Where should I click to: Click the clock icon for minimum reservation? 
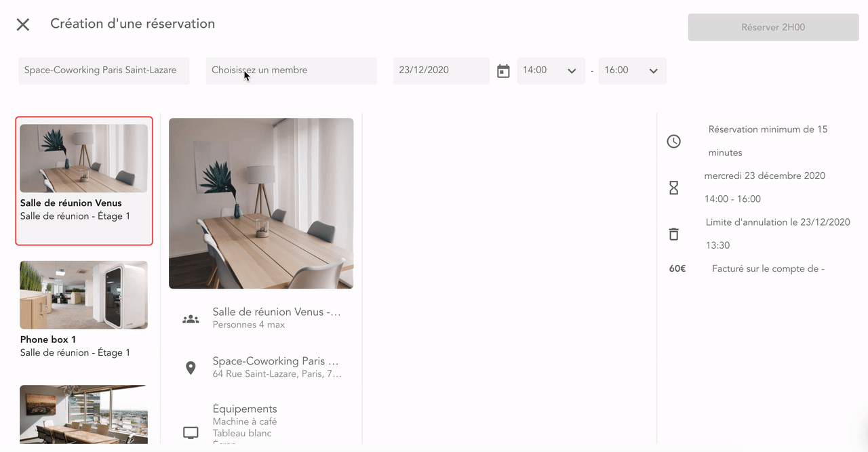[x=673, y=141]
